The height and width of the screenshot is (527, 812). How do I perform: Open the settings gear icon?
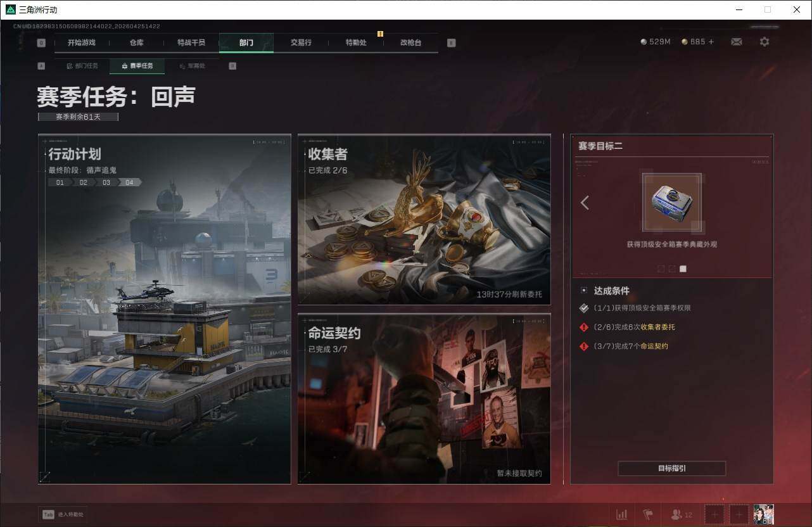point(764,41)
